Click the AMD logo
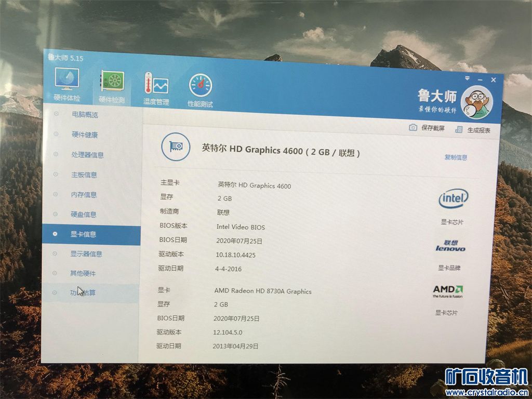This screenshot has height=399, width=532. pyautogui.click(x=448, y=291)
